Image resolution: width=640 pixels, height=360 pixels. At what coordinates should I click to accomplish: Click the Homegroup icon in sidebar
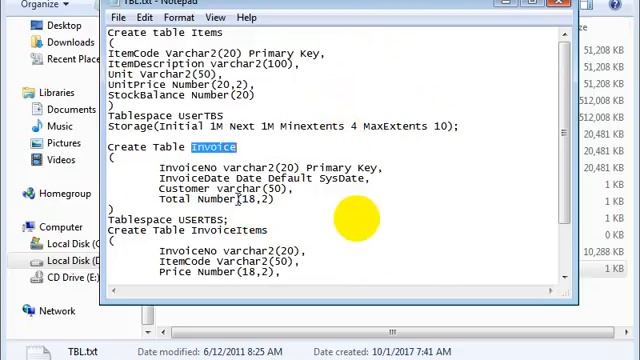pyautogui.click(x=29, y=193)
